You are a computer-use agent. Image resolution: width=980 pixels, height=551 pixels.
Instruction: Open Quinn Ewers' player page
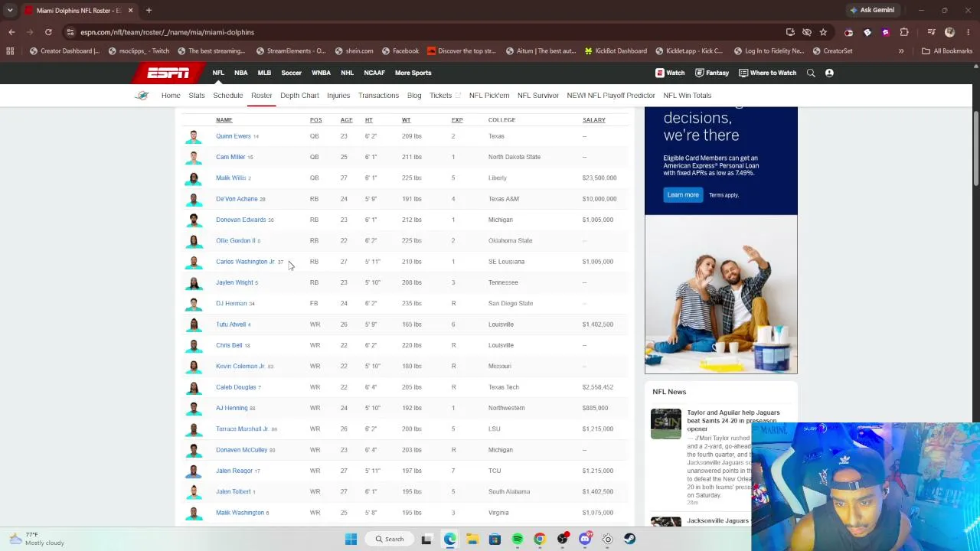tap(234, 136)
